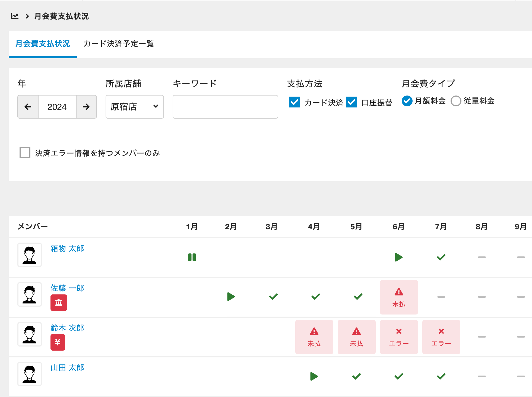Open the 所属店舗 dropdown showing 原宿店

tap(135, 107)
